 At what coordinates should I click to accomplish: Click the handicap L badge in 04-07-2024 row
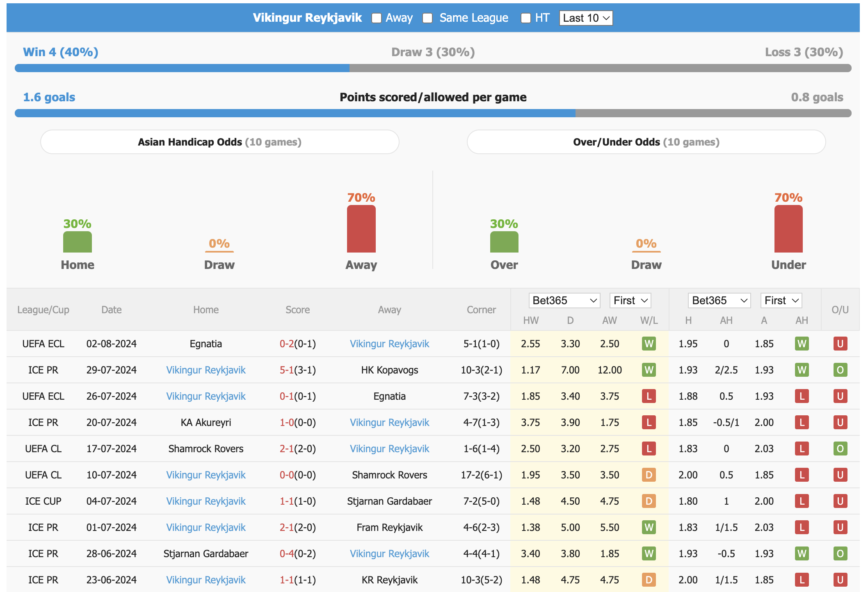[802, 501]
